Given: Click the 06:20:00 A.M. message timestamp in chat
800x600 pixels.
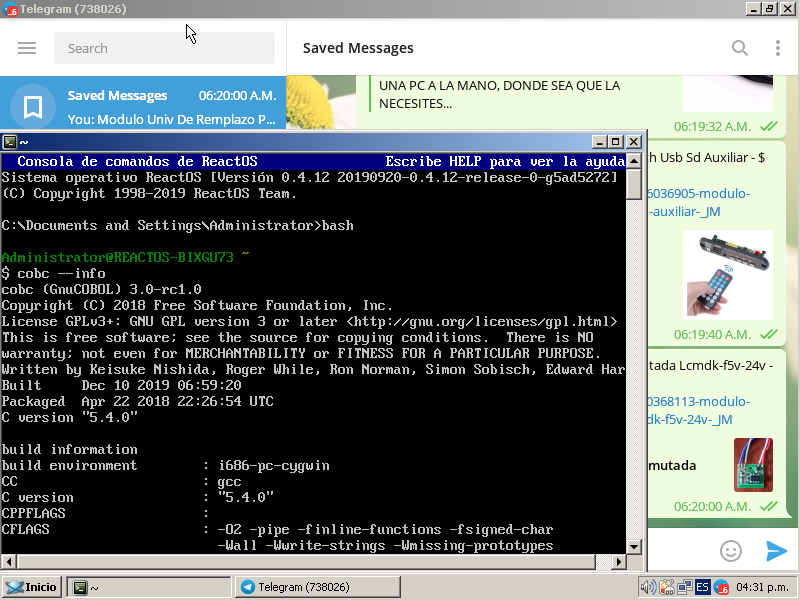Looking at the screenshot, I should (712, 507).
